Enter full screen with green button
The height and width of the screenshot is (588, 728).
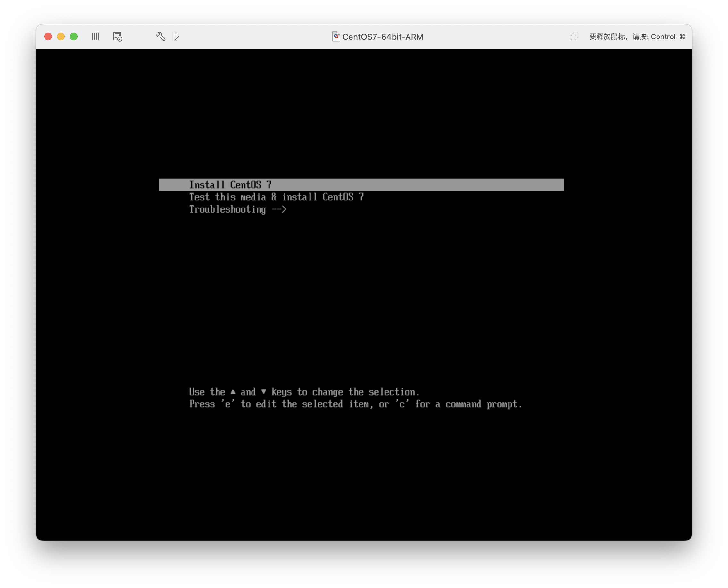click(74, 37)
